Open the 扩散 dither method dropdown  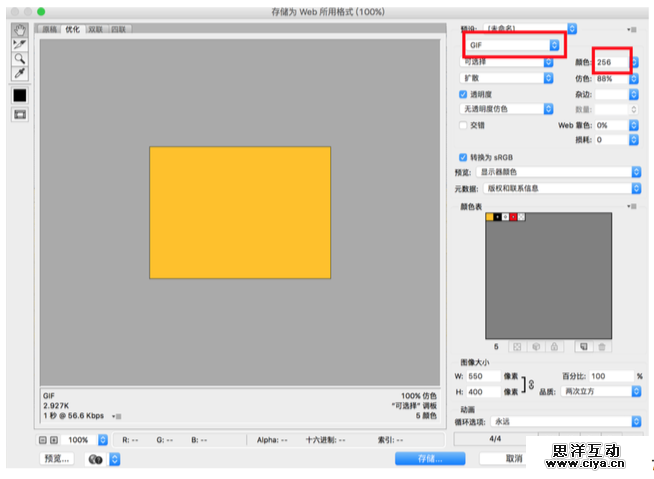(x=506, y=77)
